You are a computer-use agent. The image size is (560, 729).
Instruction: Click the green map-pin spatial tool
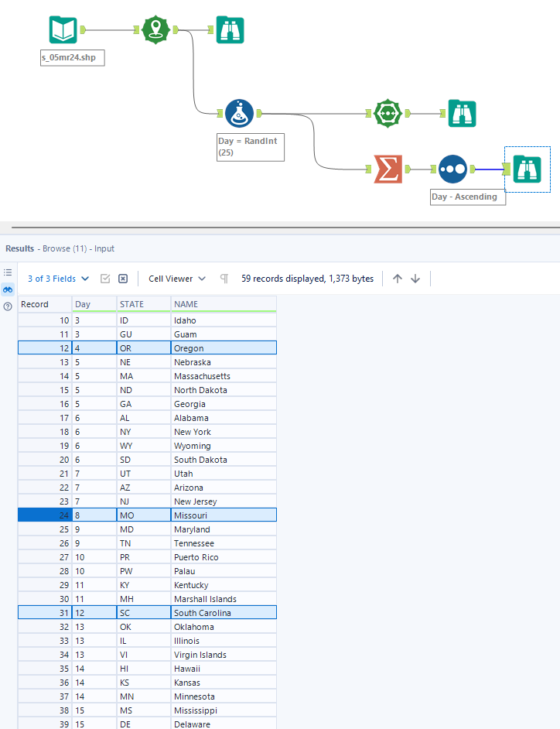coord(155,30)
